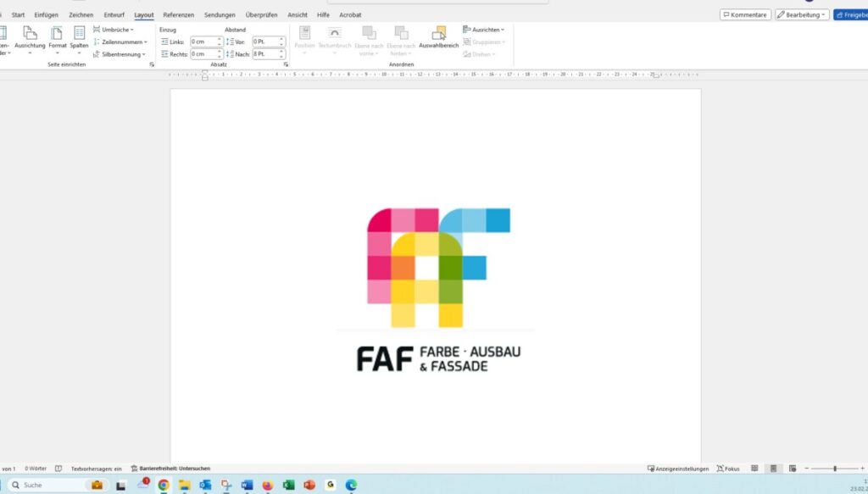
Task: Click the word count '0 Wörter'
Action: click(x=36, y=469)
